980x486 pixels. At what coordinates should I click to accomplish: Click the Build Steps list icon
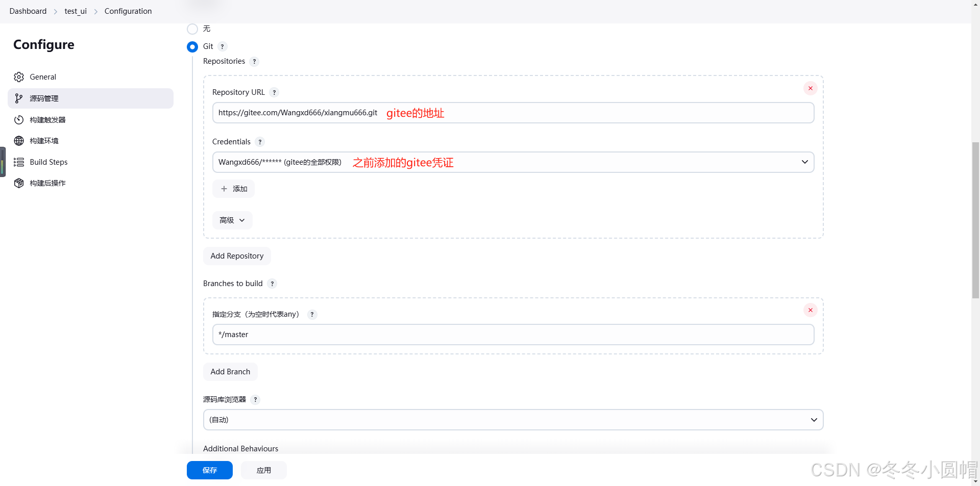pyautogui.click(x=19, y=162)
